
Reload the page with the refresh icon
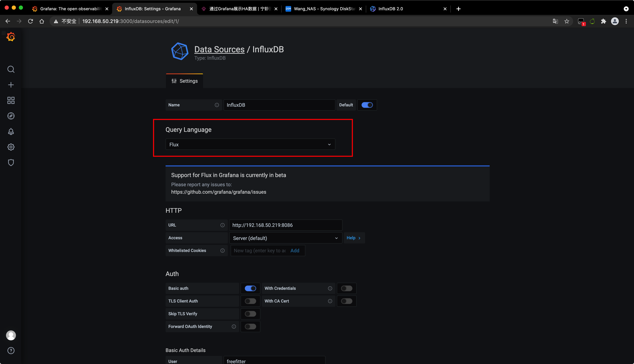click(31, 21)
